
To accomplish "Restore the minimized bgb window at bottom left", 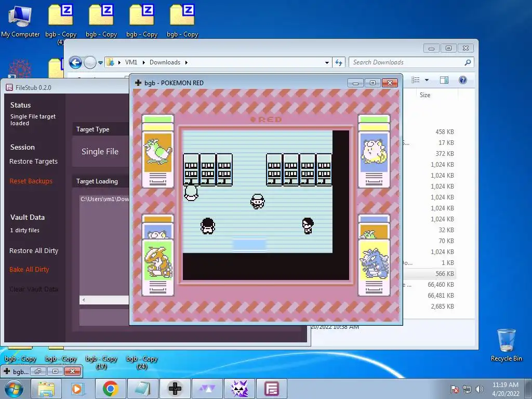I will point(37,371).
